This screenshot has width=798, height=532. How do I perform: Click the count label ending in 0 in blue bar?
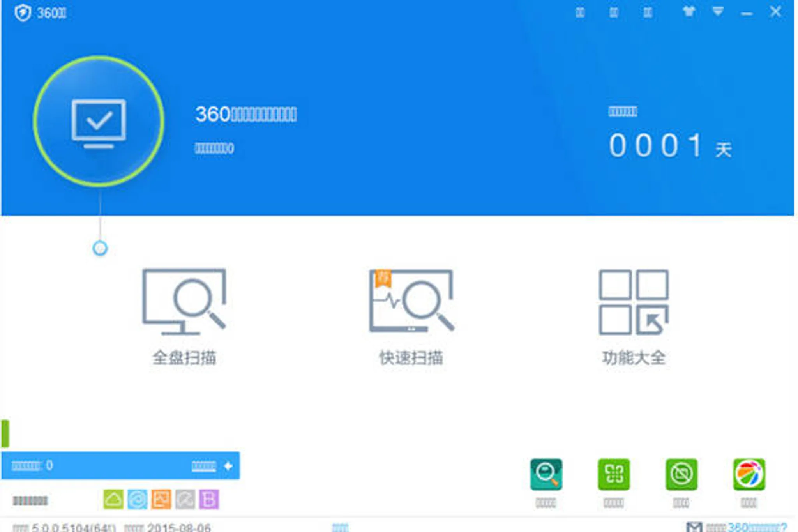[x=32, y=465]
